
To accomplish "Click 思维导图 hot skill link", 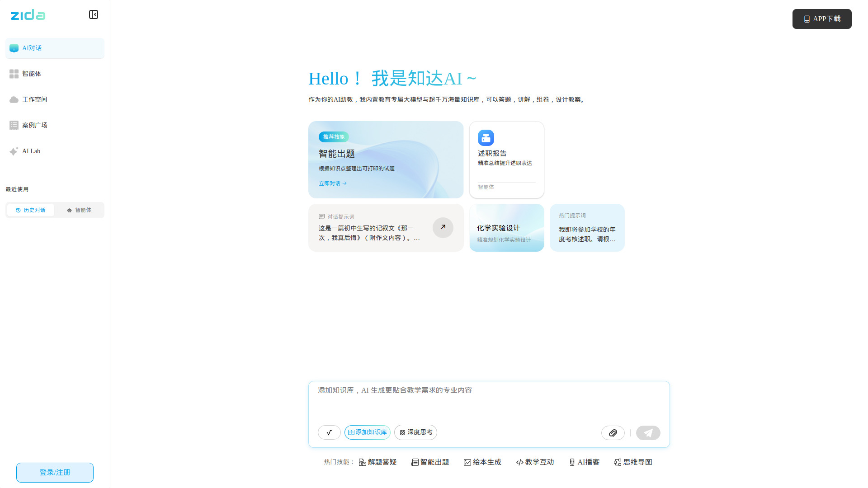I will [633, 462].
